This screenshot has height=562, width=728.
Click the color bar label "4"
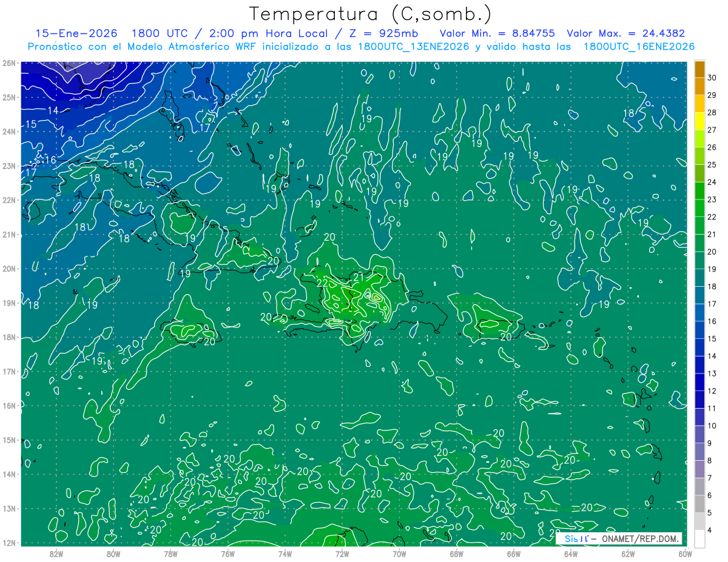710,530
